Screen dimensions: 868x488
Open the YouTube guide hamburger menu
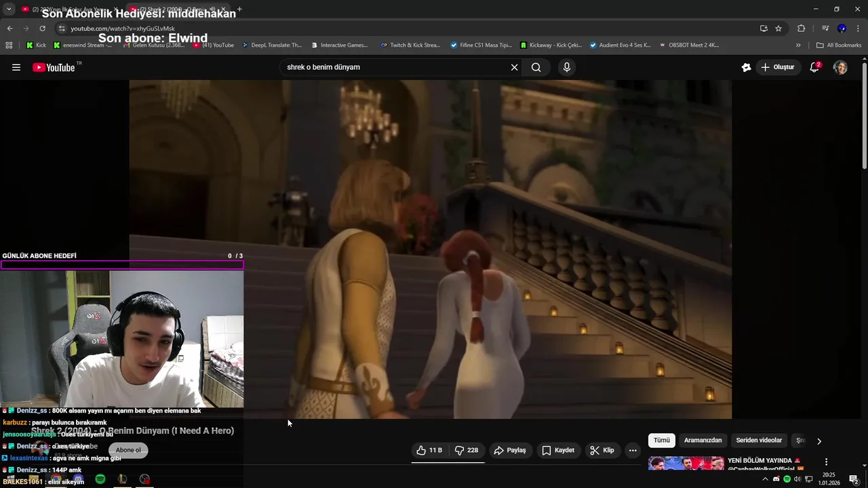pos(16,67)
